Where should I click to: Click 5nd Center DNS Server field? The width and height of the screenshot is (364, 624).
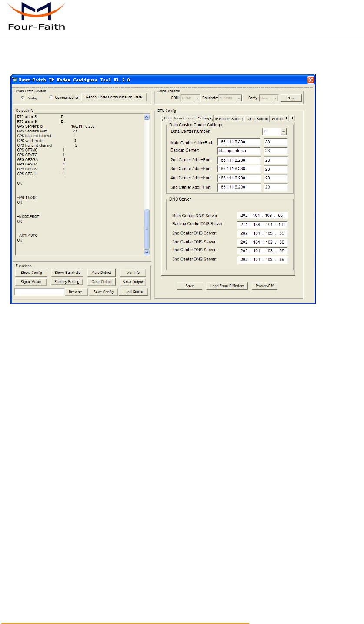pos(262,260)
